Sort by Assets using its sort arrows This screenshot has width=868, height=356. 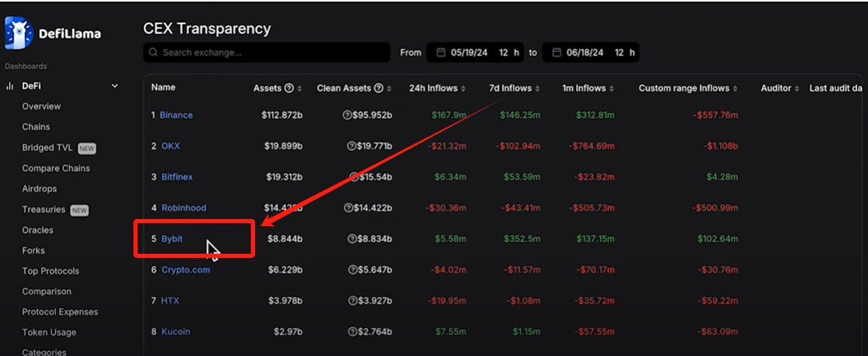(300, 89)
